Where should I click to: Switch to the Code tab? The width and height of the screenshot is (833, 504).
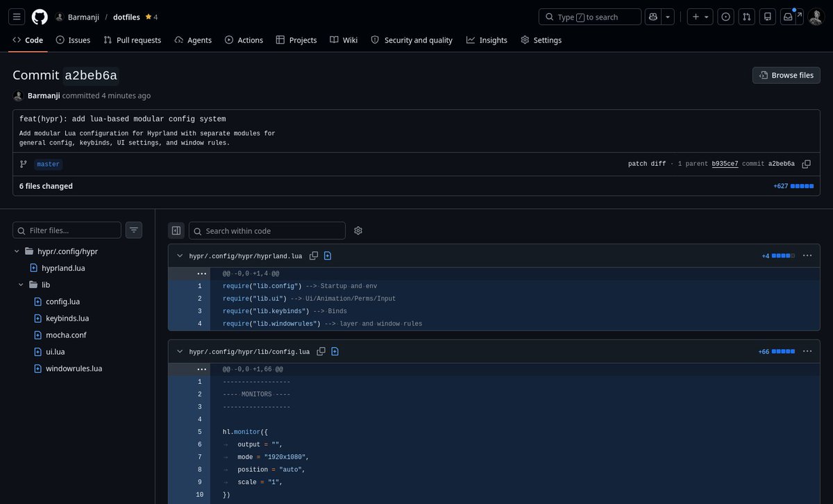pyautogui.click(x=28, y=40)
